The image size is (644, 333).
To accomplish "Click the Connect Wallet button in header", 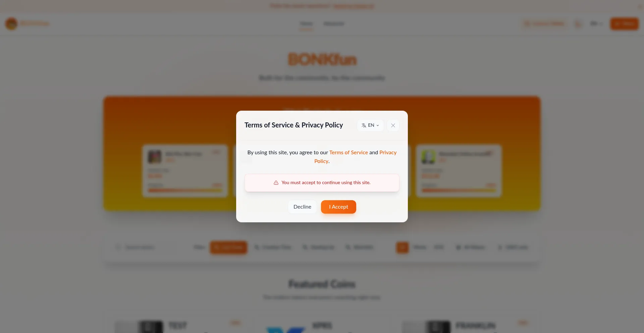I will pos(544,23).
